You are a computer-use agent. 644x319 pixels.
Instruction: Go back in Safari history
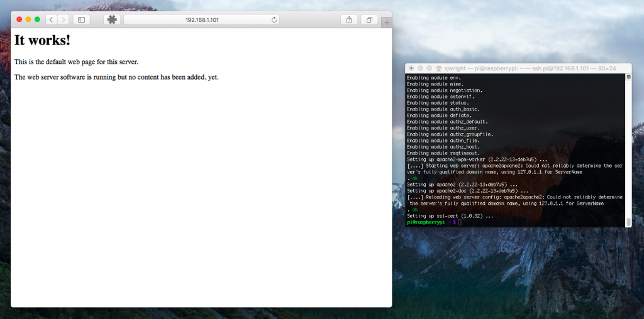coord(52,19)
